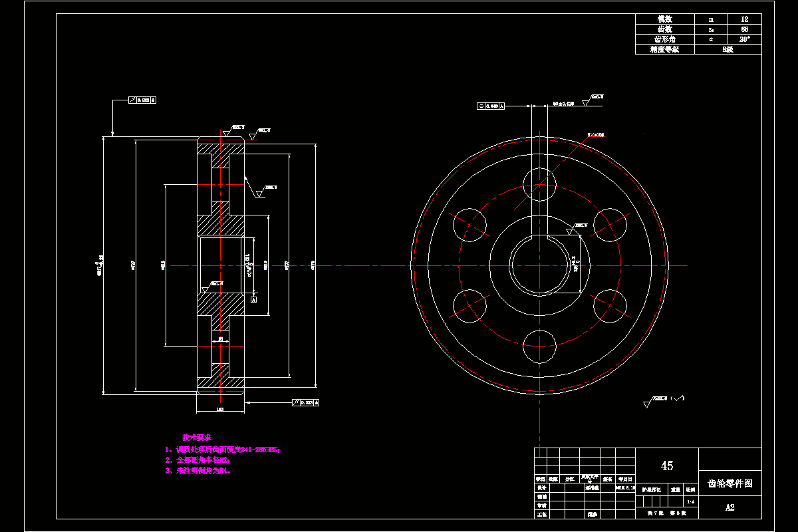Click the runout tolerance frame above the section view
This screenshot has width=798, height=532.
tap(142, 100)
